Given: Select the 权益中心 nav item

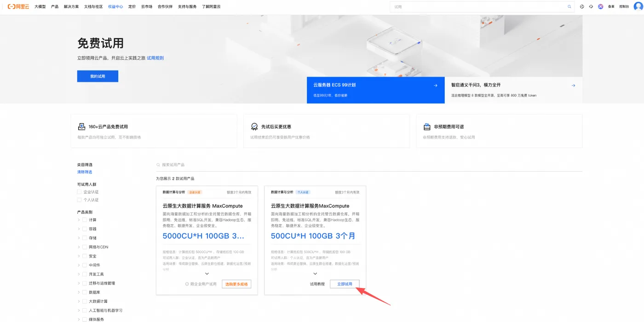Looking at the screenshot, I should pos(115,7).
